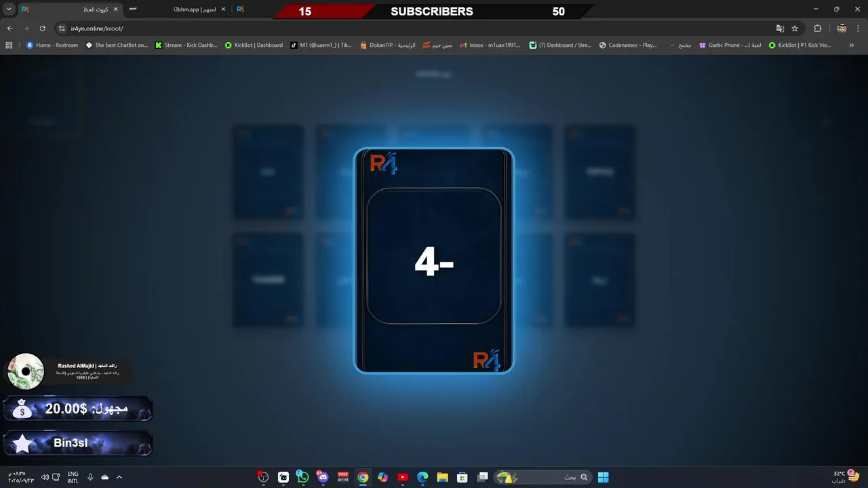This screenshot has height=488, width=868.
Task: Open Microsoft Store from taskbar
Action: pos(462,477)
